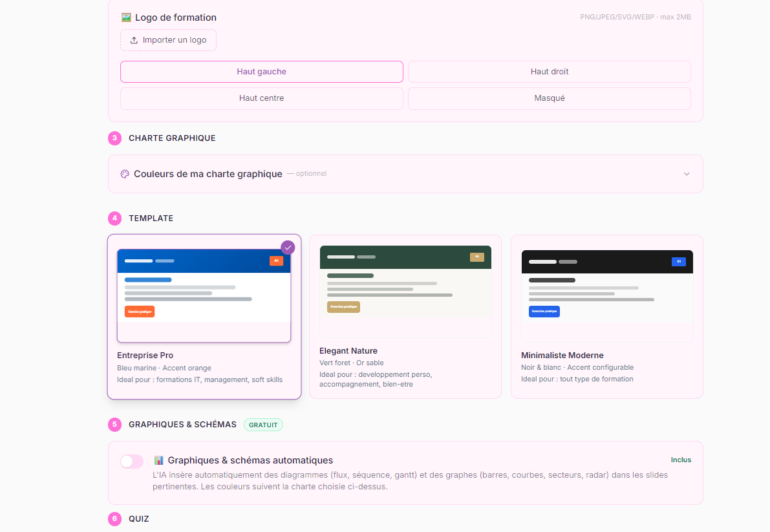770x532 pixels.
Task: Click the picture icon beside Logo de formation
Action: [126, 17]
